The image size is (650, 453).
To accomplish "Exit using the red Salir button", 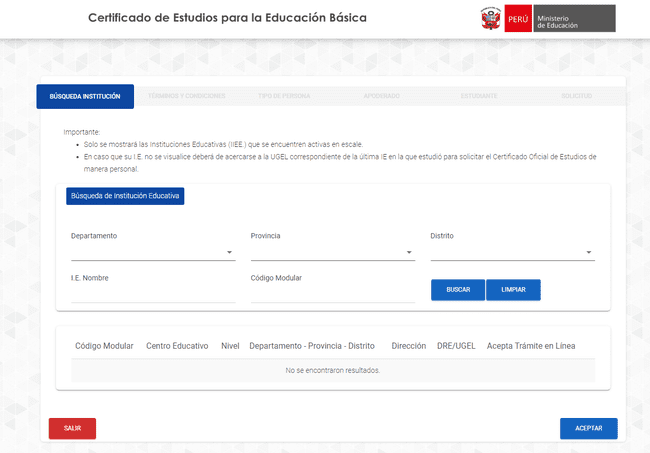I will click(72, 428).
